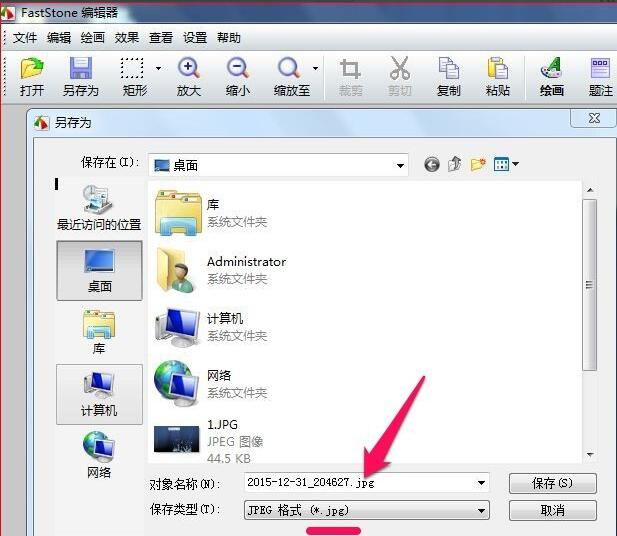Open the Settings (设置) menu

195,38
